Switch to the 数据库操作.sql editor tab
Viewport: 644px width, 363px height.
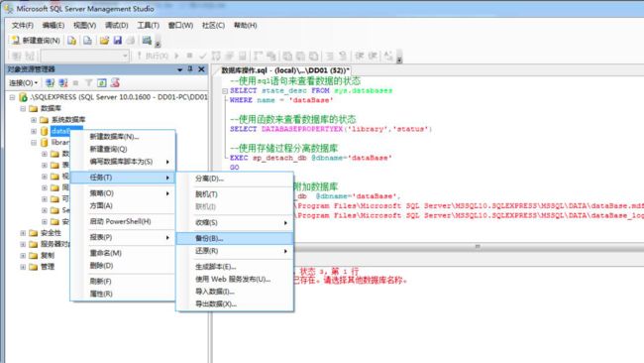point(285,70)
